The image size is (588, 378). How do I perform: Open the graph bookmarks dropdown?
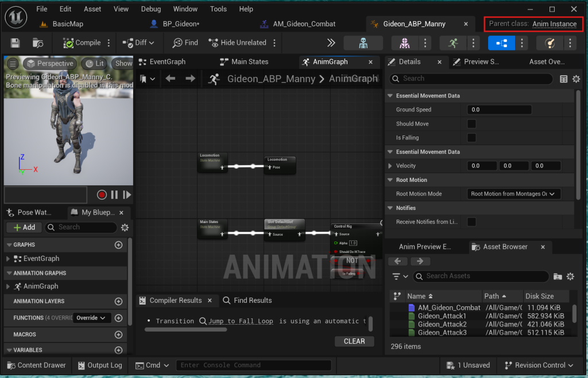point(147,79)
